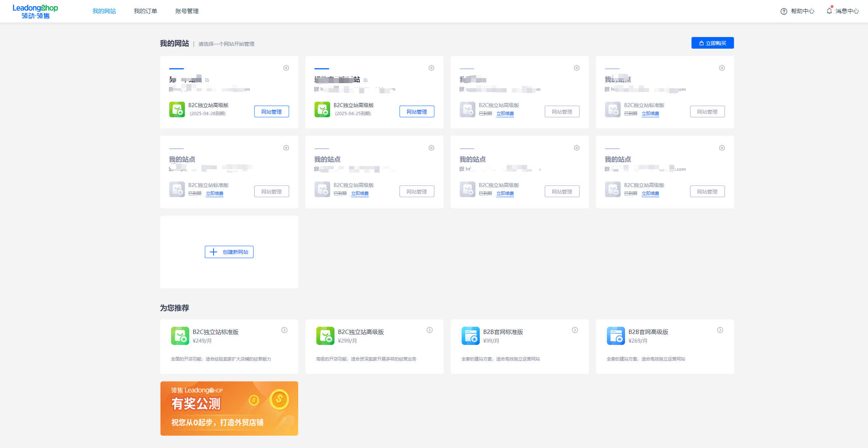Click the LeadongShop logo
The height and width of the screenshot is (448, 868).
(35, 11)
